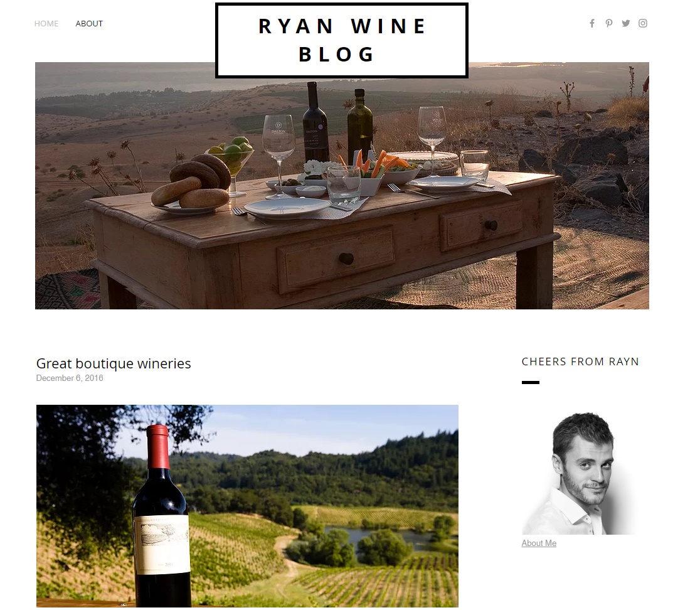The width and height of the screenshot is (700, 610).
Task: Click Ryan's black-and-white portrait photo
Action: tap(580, 473)
